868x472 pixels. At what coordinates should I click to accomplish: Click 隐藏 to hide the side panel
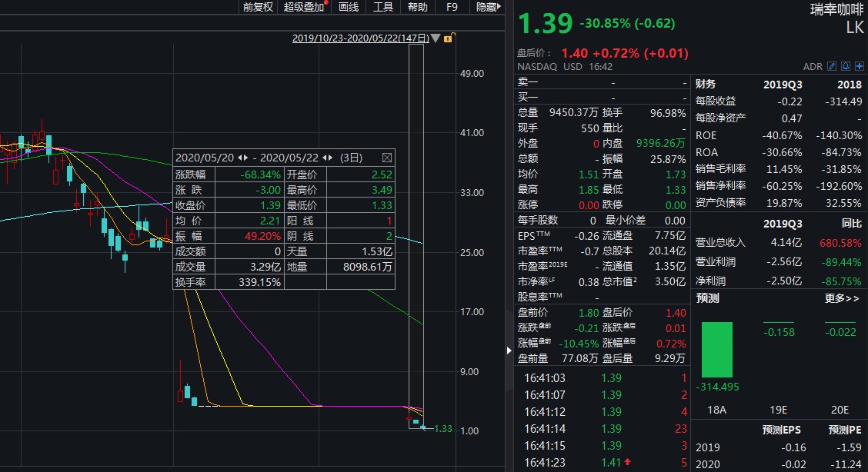(x=488, y=7)
